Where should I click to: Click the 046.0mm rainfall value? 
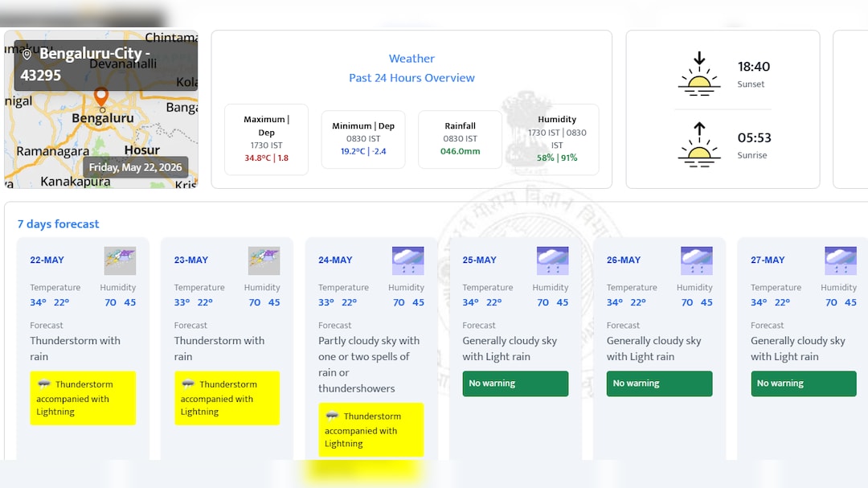point(460,152)
